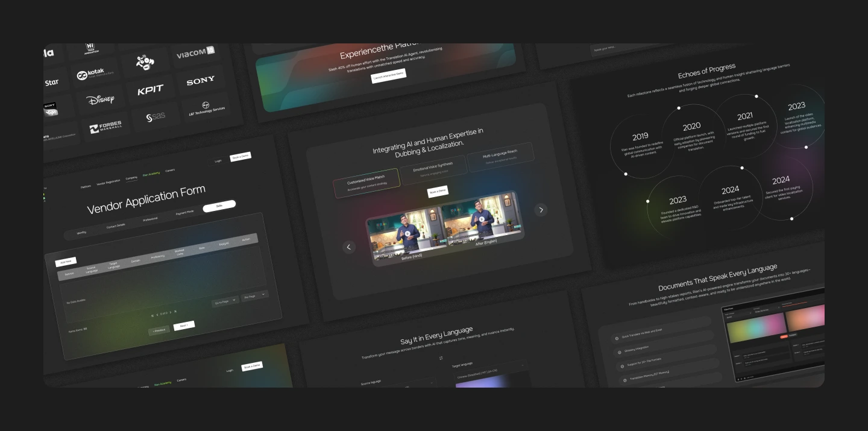Click the Service column header
Screen dimensions: 868x431
(x=69, y=274)
